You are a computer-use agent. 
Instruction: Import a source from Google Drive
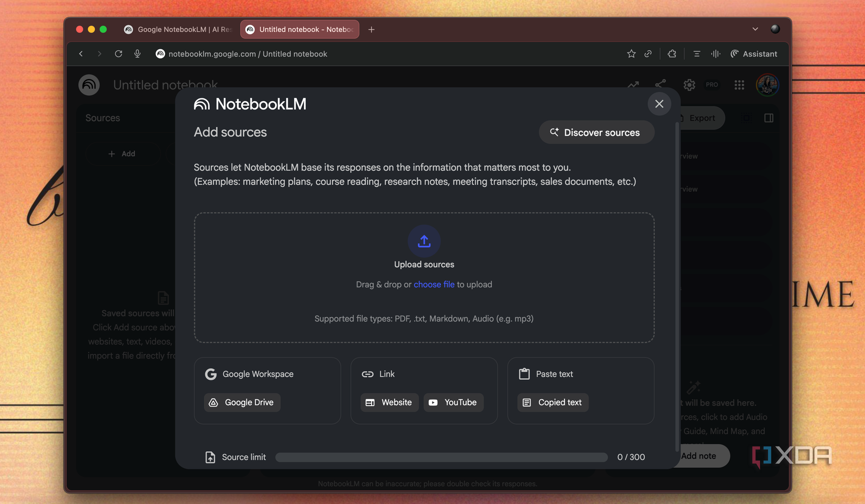tap(242, 402)
